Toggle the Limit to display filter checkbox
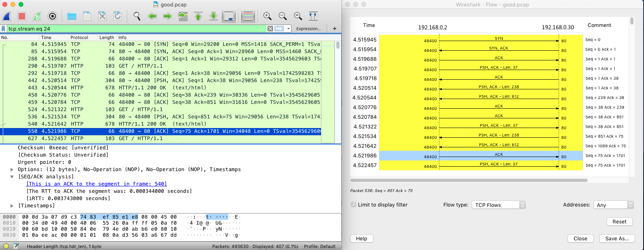This screenshot has height=250, width=644. pyautogui.click(x=354, y=205)
